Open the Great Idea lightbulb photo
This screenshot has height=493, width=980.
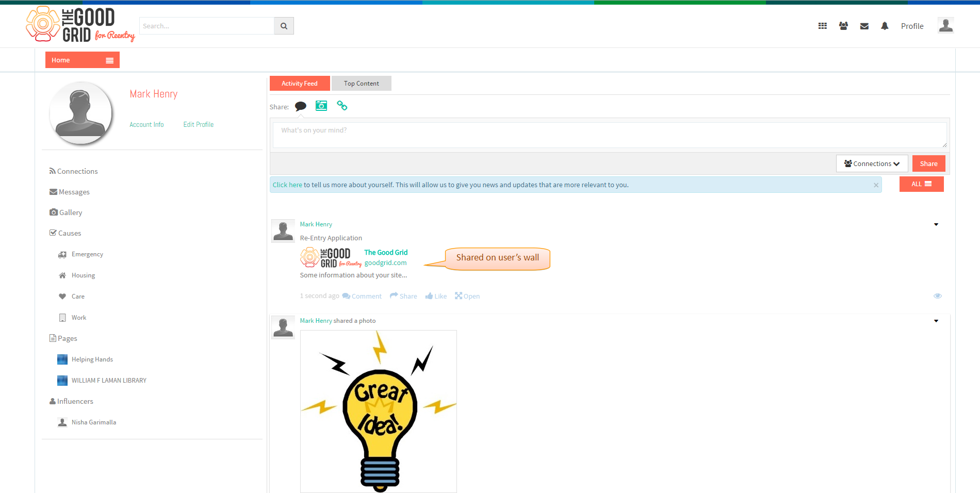tap(379, 412)
